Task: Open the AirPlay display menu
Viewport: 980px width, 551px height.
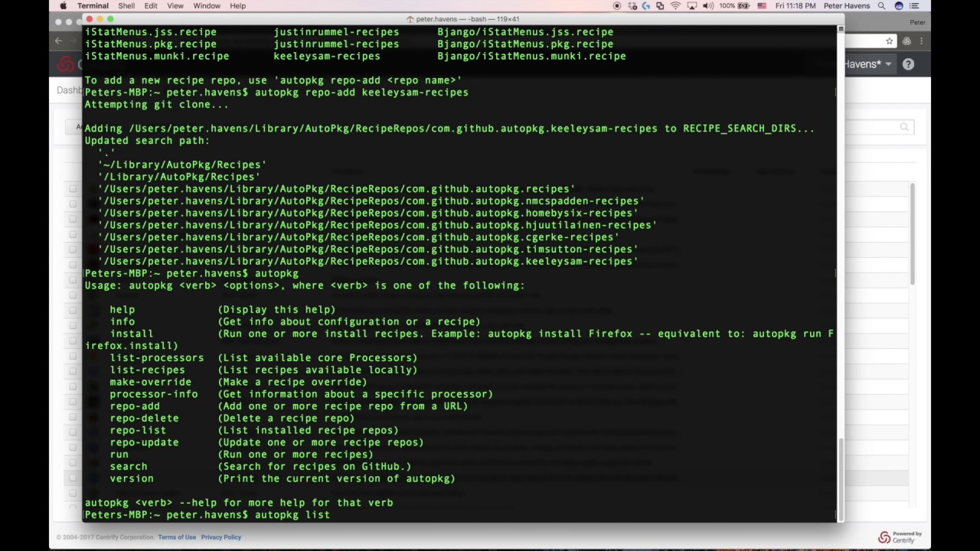Action: pyautogui.click(x=691, y=5)
